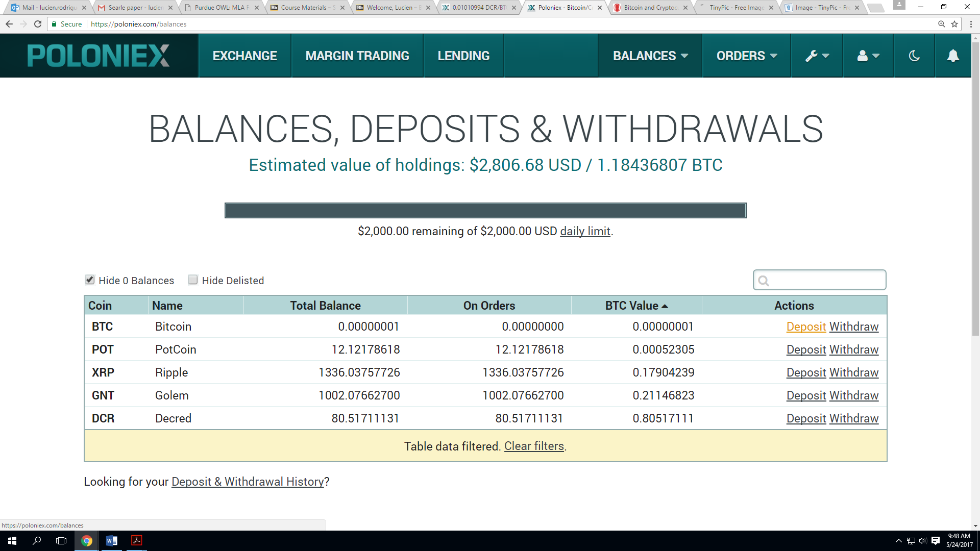Screen dimensions: 980x551
Task: Sort by the BTC Value column
Action: tap(636, 306)
